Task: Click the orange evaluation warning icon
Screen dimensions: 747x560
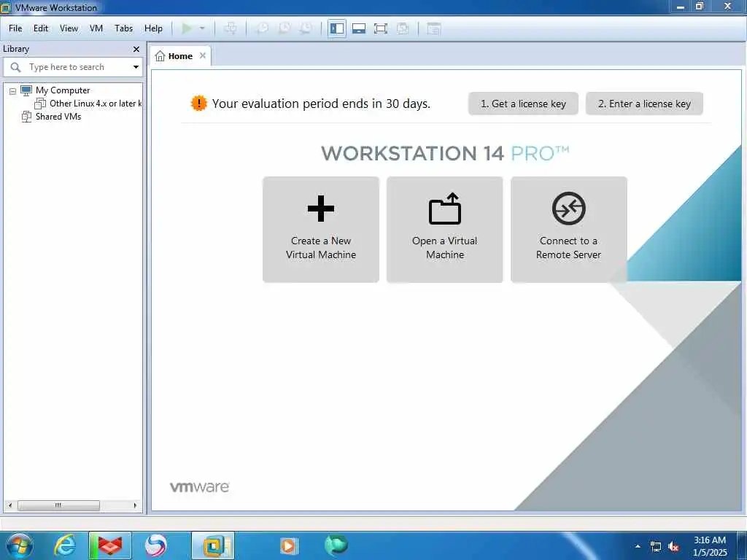Action: tap(198, 104)
